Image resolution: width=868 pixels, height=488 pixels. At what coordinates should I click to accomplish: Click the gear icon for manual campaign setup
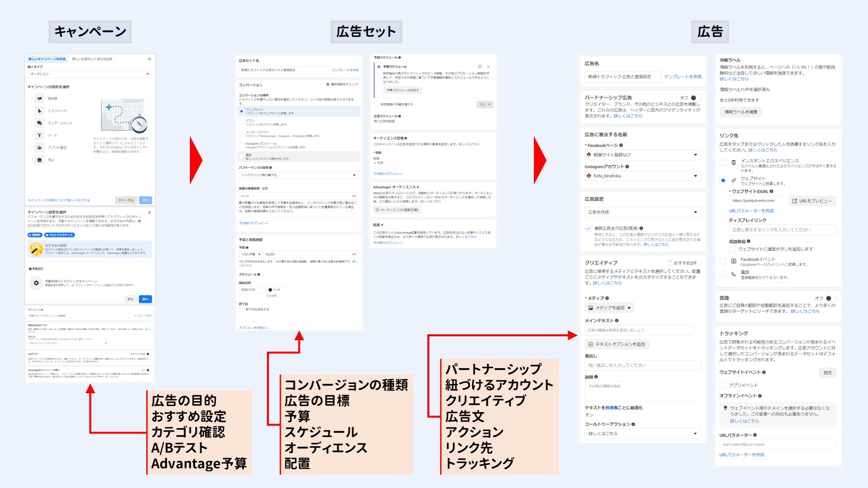[36, 283]
